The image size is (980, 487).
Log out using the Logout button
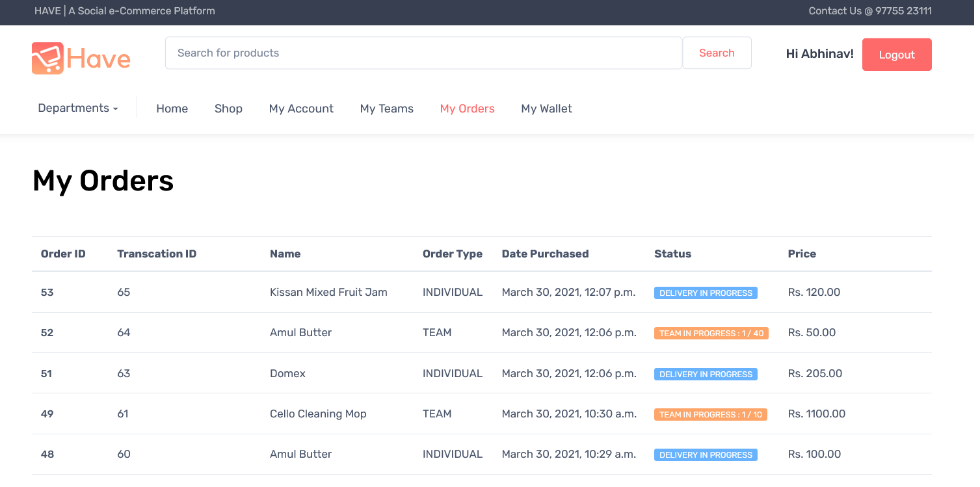[x=896, y=55]
